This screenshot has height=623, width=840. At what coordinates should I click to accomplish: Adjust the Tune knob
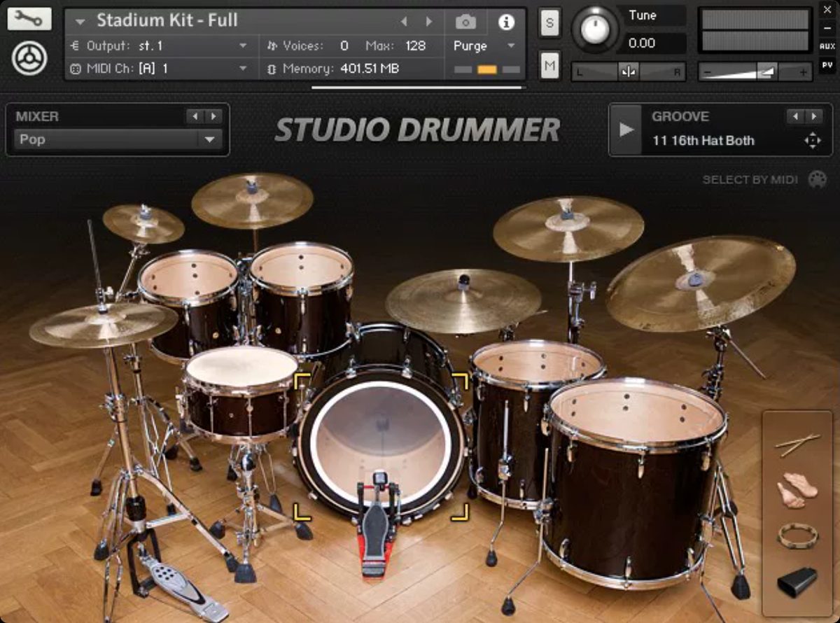595,29
